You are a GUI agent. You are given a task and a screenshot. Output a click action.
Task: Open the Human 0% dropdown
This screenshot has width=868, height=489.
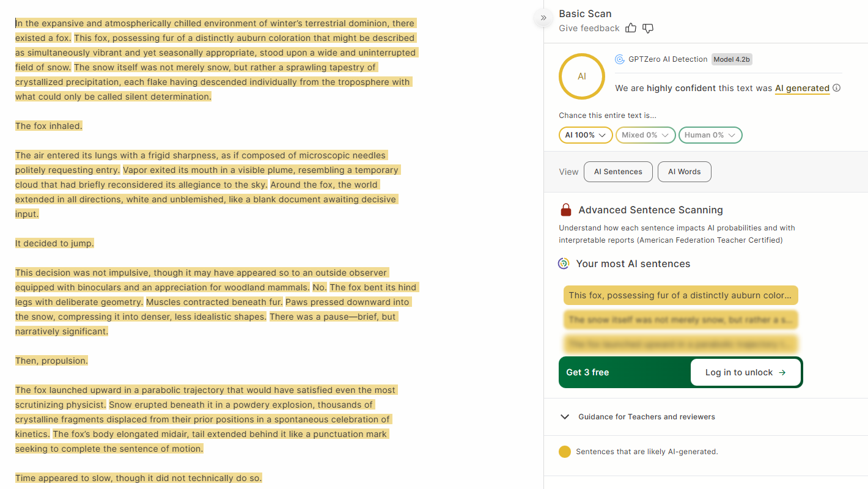(x=710, y=135)
